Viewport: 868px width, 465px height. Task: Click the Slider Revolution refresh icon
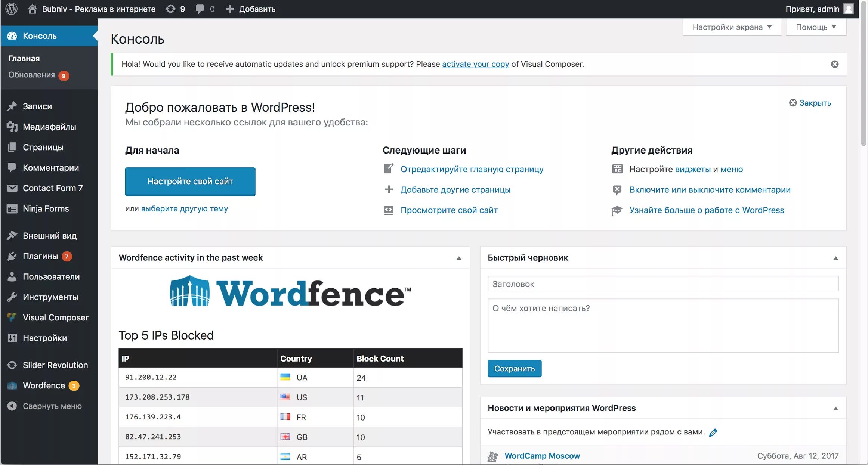12,365
